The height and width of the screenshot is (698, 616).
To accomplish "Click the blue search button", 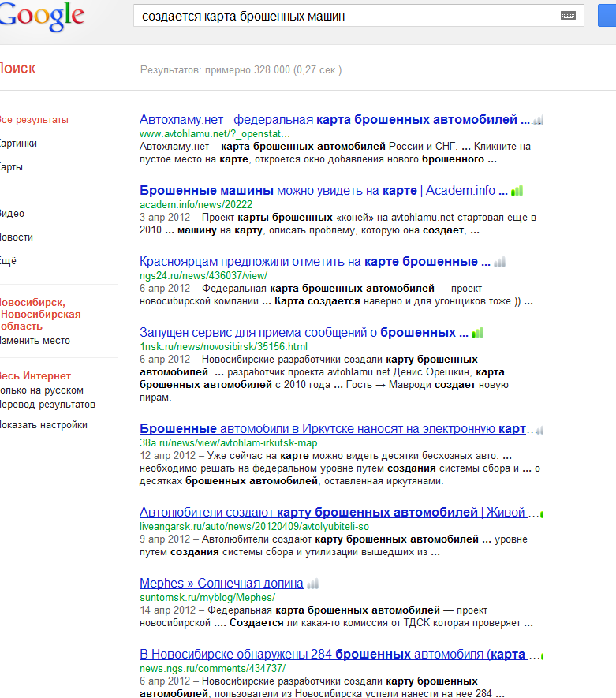I will pos(607,16).
